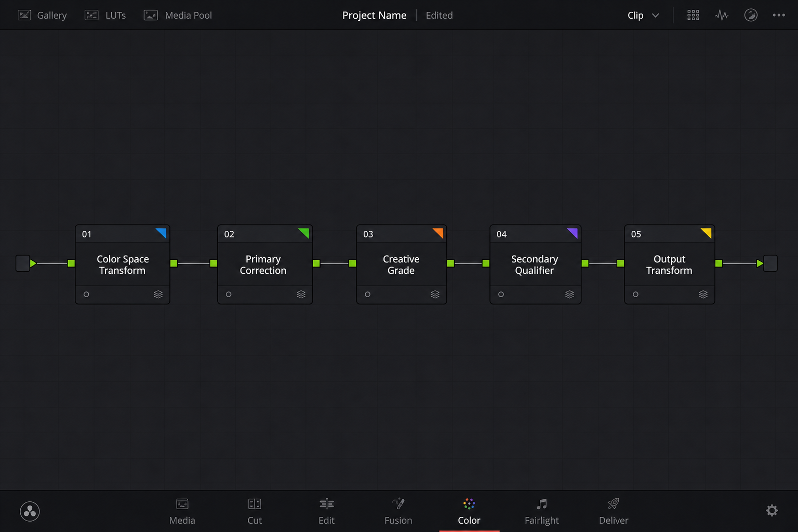Click the node graph output box
Image resolution: width=798 pixels, height=532 pixels.
(770, 263)
